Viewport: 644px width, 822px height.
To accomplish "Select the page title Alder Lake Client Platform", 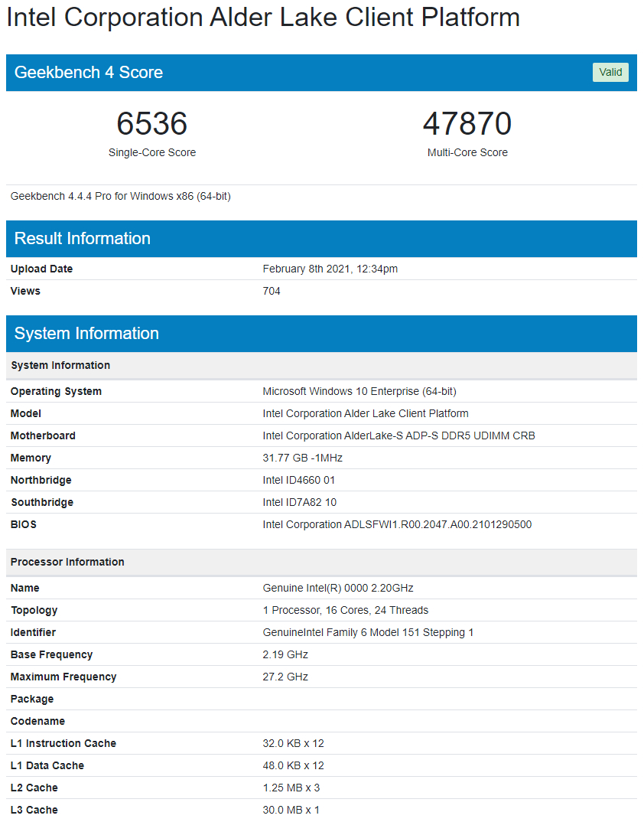I will click(x=263, y=18).
